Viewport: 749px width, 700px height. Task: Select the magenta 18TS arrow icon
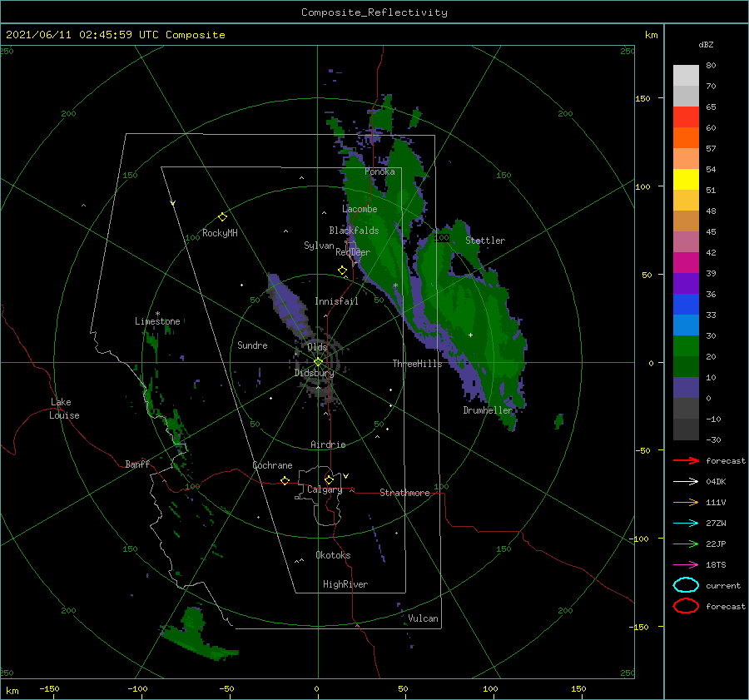[686, 565]
